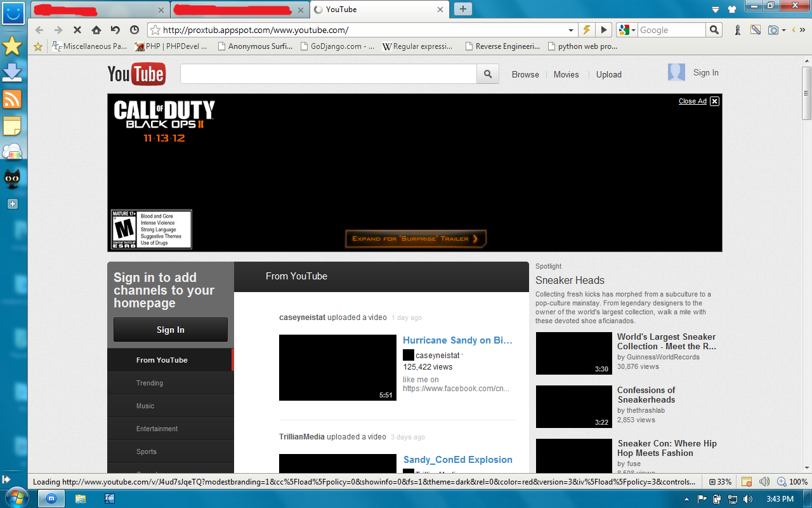Open the snap camera dropdown arrow
Image resolution: width=812 pixels, height=508 pixels.
(783, 30)
